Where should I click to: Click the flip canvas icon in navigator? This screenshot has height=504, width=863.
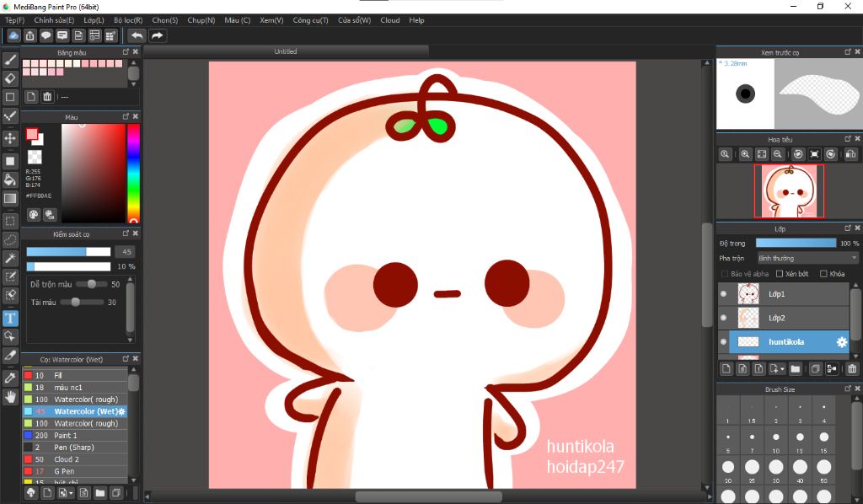850,154
